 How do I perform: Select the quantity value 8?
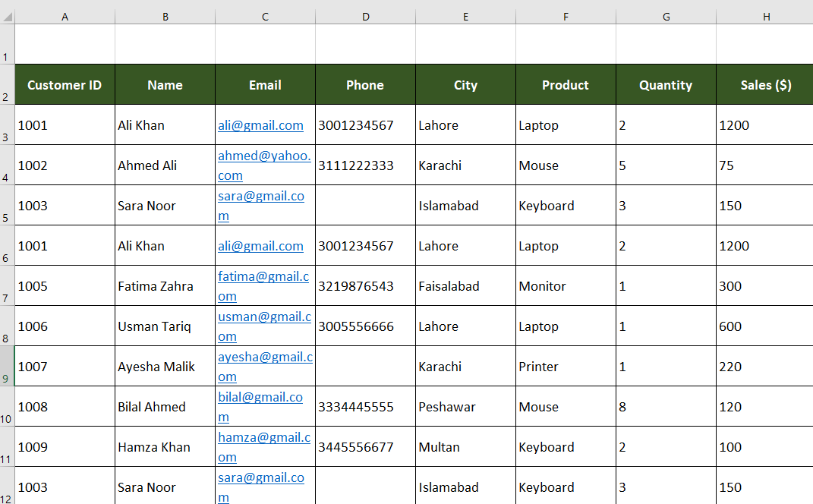[666, 407]
